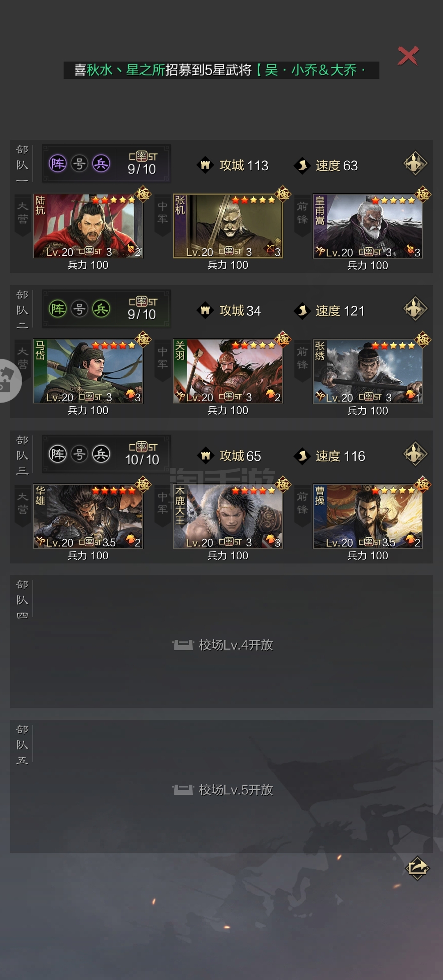
Task: Open troop one cavalry configuration icon
Action: 415,163
